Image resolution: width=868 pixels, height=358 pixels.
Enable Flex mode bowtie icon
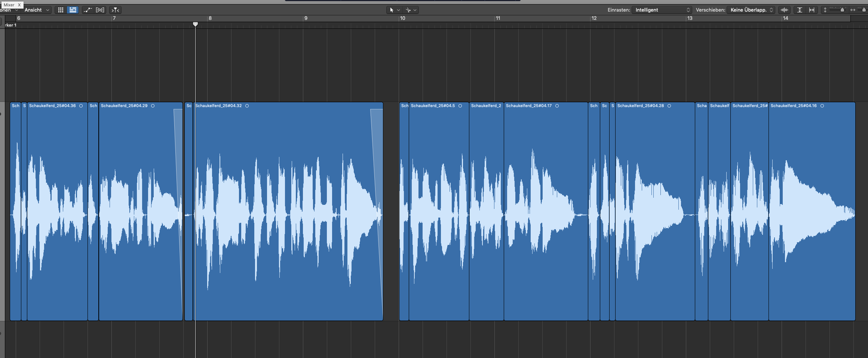click(100, 10)
